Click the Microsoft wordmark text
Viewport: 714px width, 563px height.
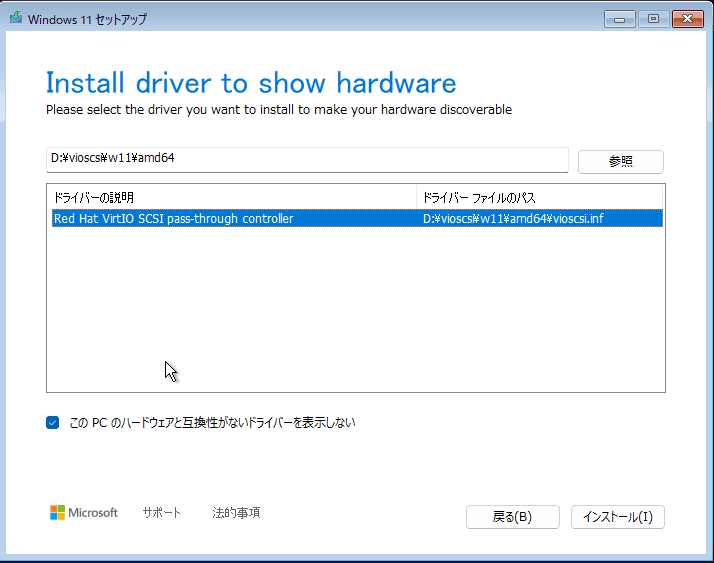click(93, 513)
